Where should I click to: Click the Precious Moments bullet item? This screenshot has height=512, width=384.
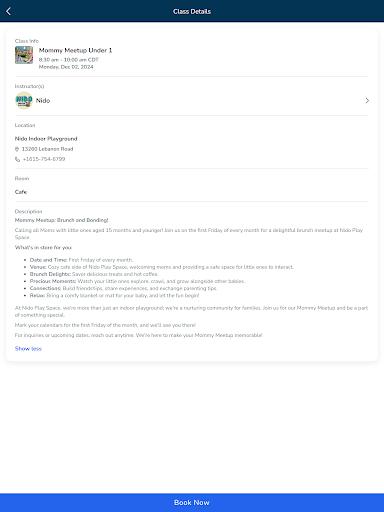[137, 281]
